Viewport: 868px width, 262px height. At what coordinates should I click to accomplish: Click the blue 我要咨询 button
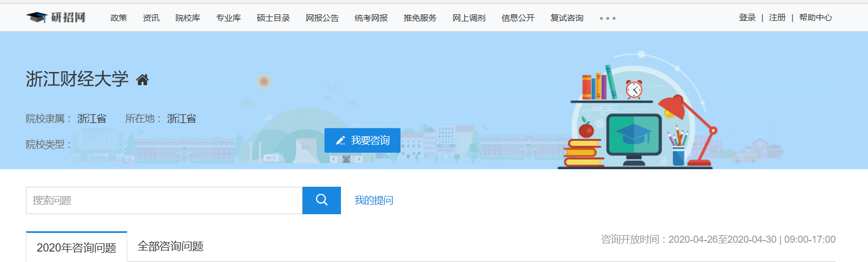coord(362,141)
